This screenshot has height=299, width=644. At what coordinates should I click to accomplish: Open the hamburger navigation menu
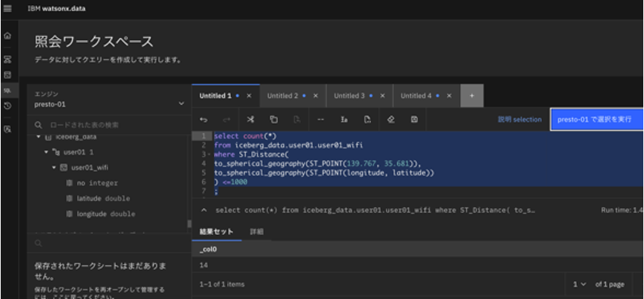coord(8,8)
